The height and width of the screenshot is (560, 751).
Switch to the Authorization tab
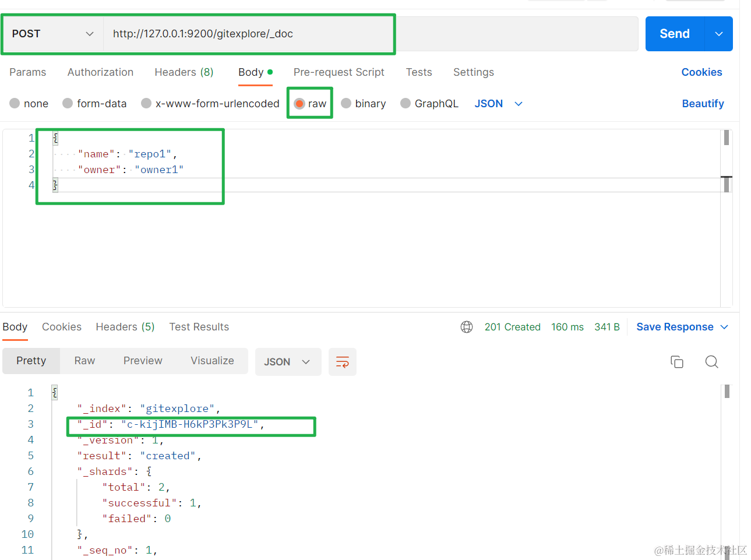pos(100,72)
